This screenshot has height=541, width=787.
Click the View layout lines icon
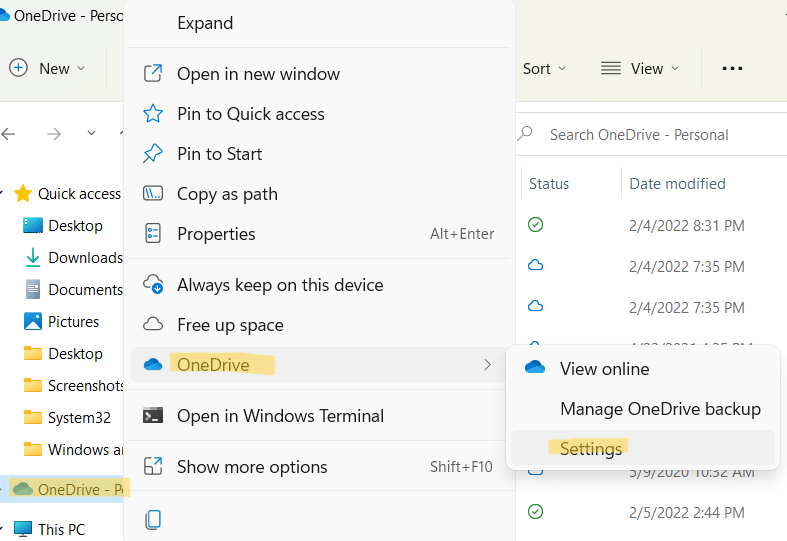611,68
